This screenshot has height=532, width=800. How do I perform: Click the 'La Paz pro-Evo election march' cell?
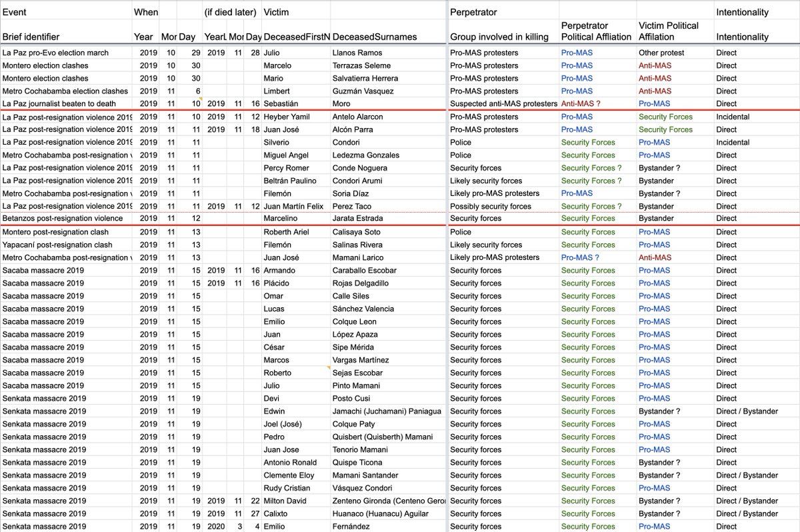click(x=55, y=53)
